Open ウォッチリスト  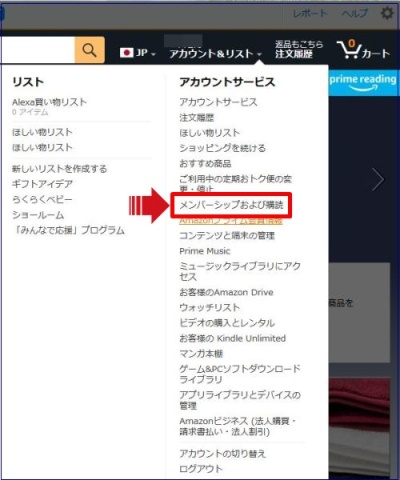point(210,308)
